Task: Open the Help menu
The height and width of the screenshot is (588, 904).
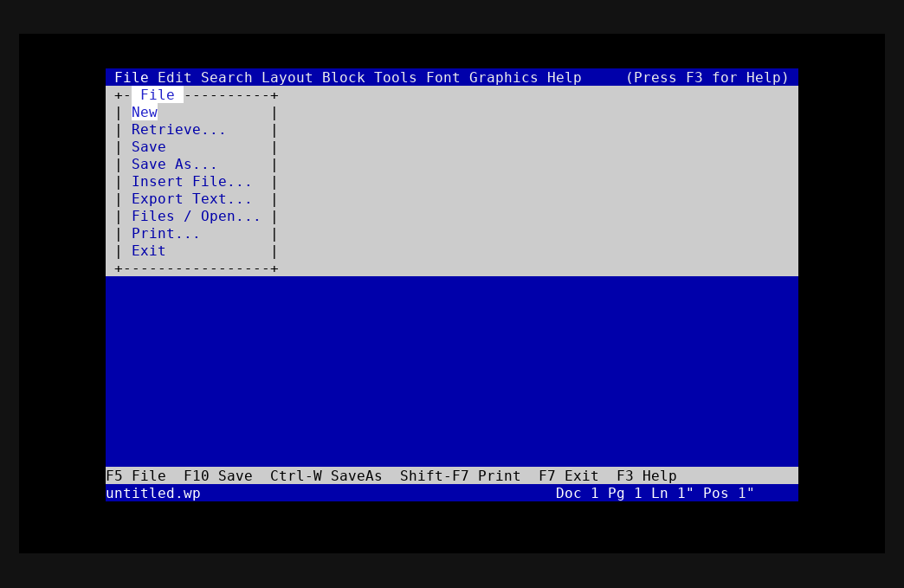Action: [565, 77]
